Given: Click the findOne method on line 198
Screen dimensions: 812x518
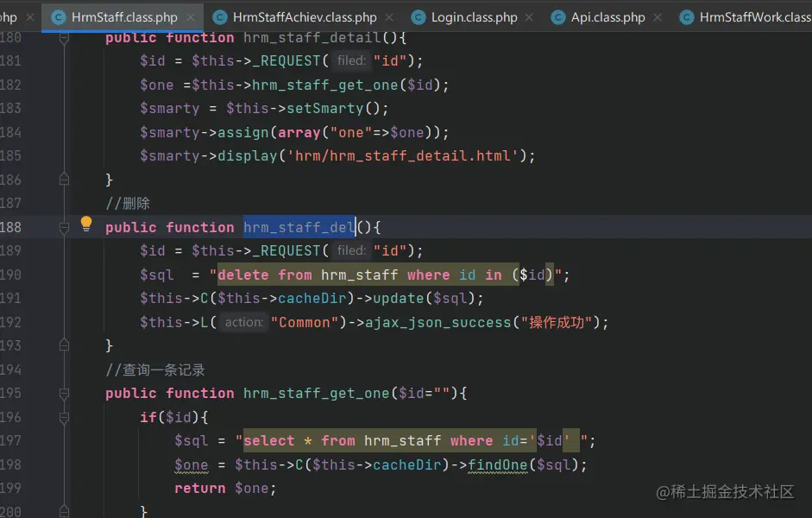Looking at the screenshot, I should pyautogui.click(x=497, y=464).
